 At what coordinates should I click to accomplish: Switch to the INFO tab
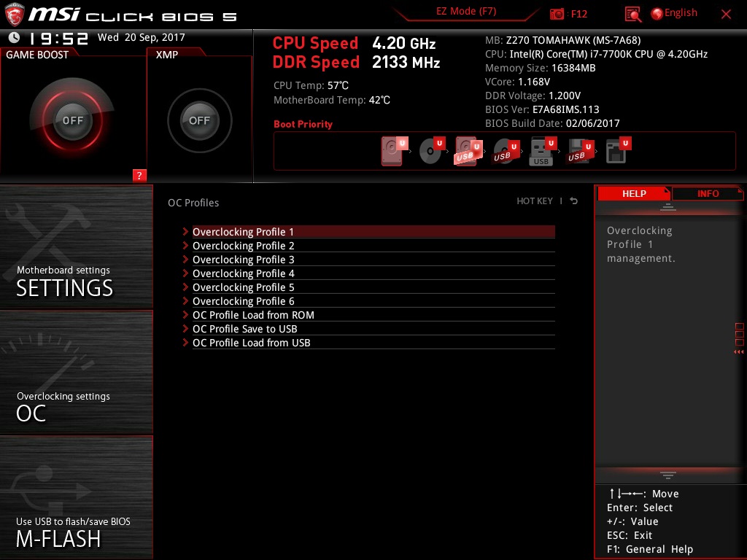point(708,193)
